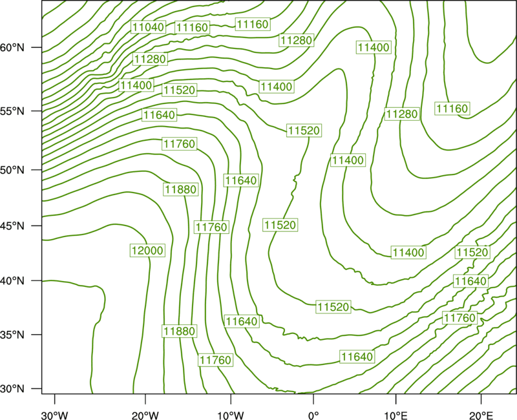Image resolution: width=517 pixels, height=420 pixels.
Task: Click the 40°N latitude axis label
Action: [x=12, y=281]
